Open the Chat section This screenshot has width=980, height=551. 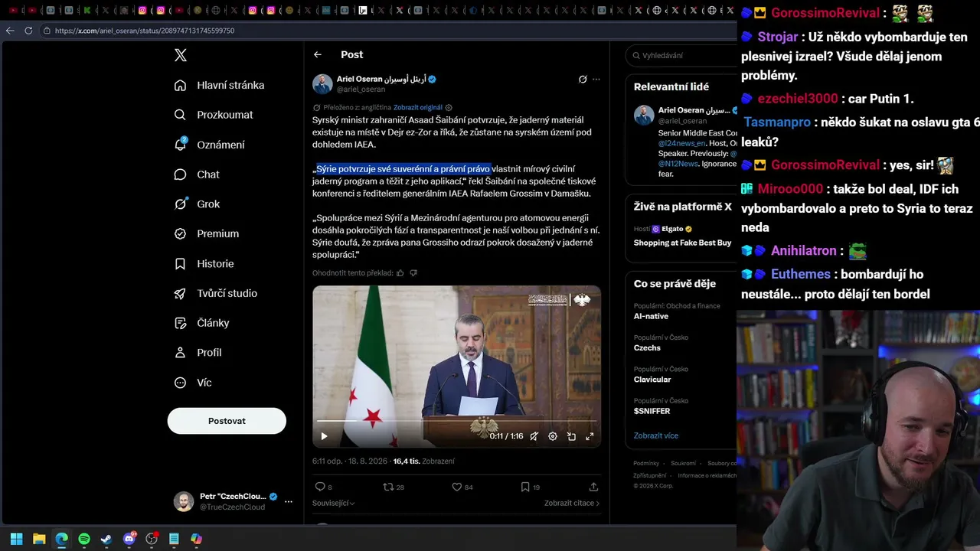coord(197,174)
